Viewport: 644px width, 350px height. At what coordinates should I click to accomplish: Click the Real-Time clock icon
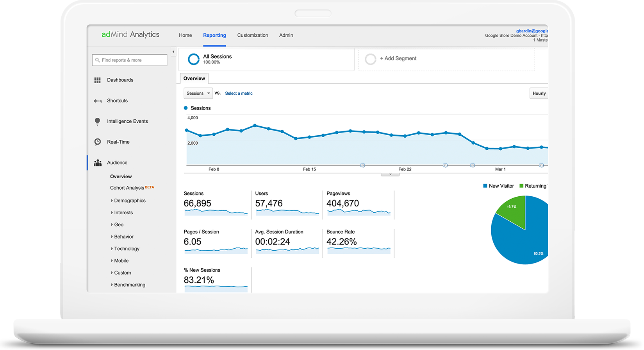[97, 142]
